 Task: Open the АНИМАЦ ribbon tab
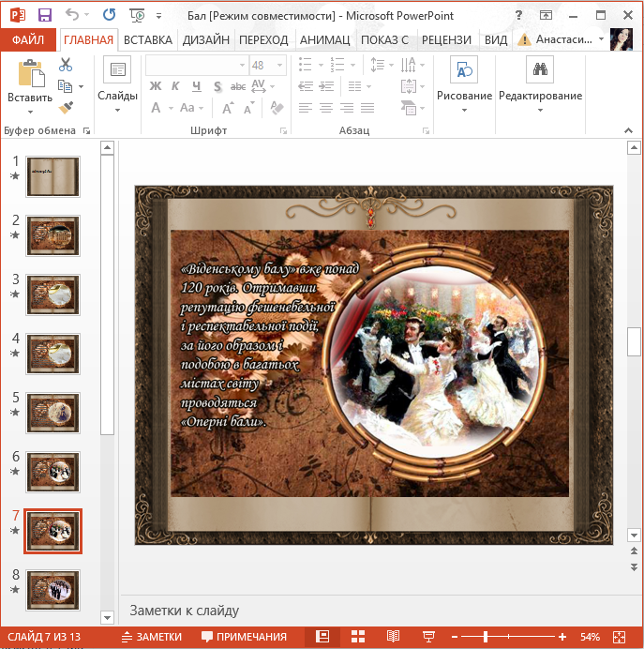324,39
